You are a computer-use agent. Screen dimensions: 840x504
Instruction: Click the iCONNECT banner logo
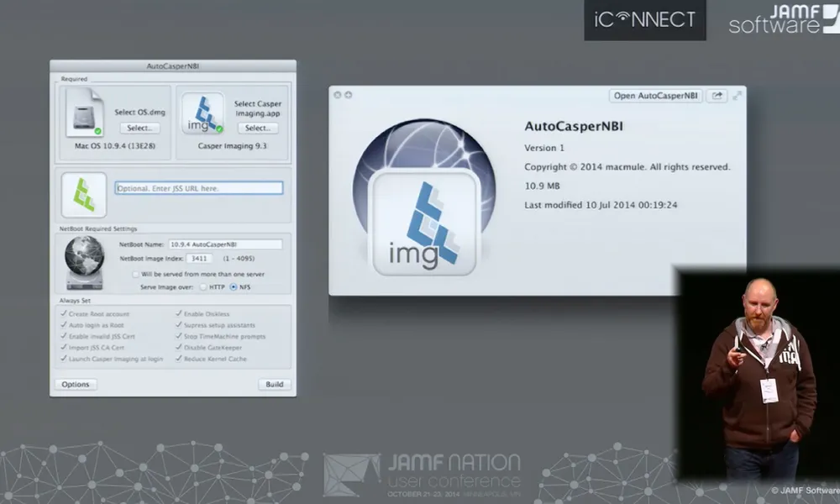(x=644, y=19)
